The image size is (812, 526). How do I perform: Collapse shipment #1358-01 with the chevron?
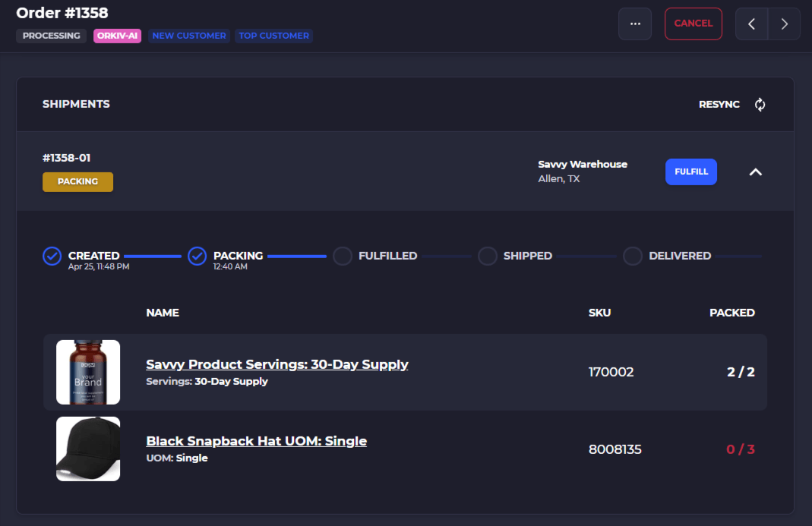[x=756, y=172]
